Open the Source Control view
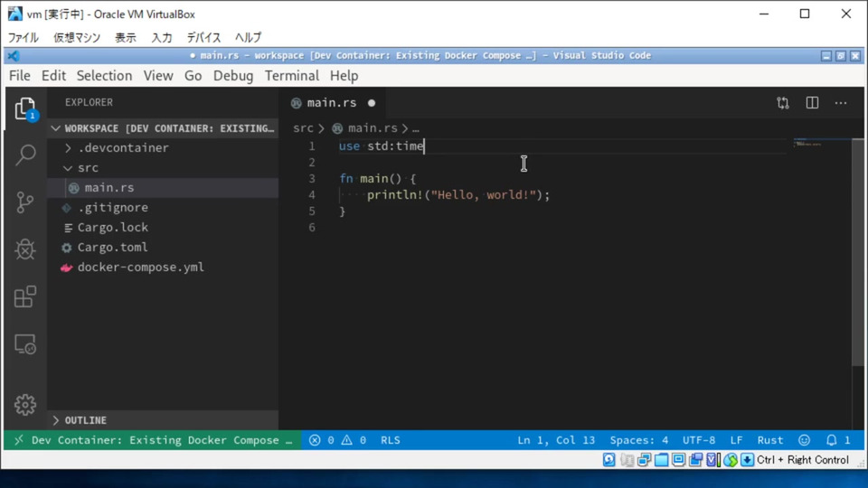The image size is (868, 488). click(25, 202)
